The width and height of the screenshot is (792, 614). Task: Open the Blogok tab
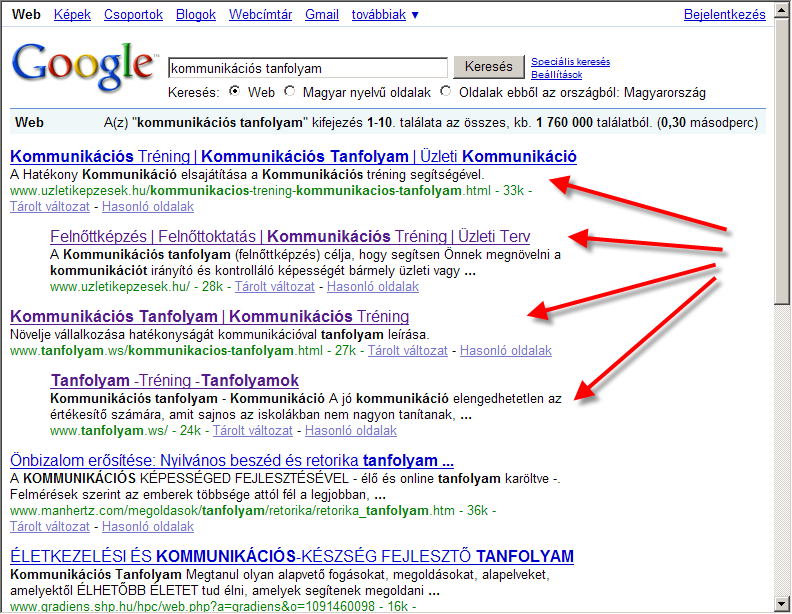click(x=195, y=15)
